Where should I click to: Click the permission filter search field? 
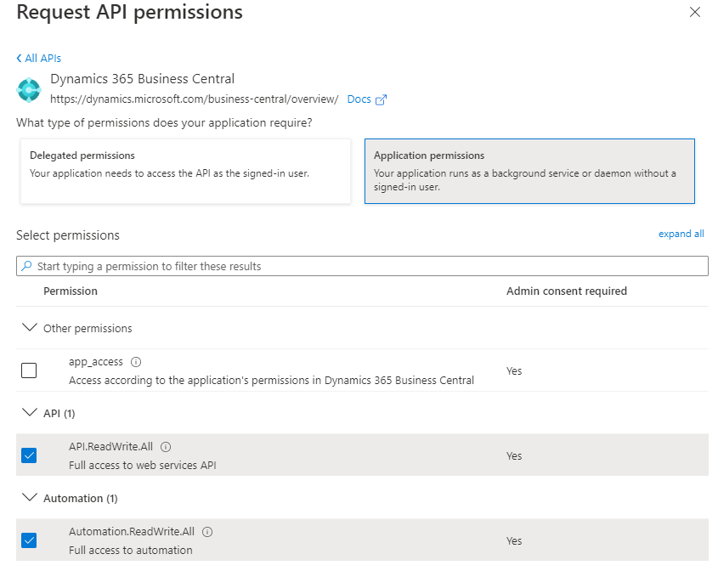coord(365,266)
